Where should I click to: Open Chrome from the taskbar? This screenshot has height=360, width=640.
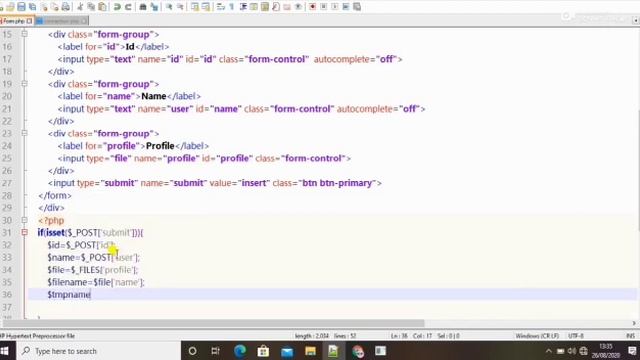[x=358, y=351]
